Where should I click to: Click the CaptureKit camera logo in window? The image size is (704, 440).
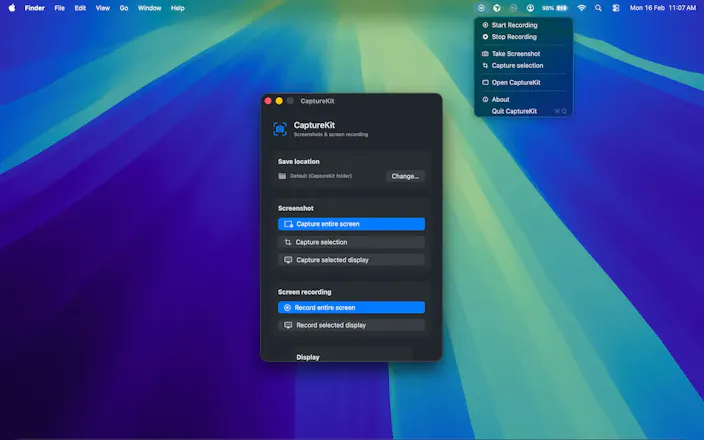point(280,129)
